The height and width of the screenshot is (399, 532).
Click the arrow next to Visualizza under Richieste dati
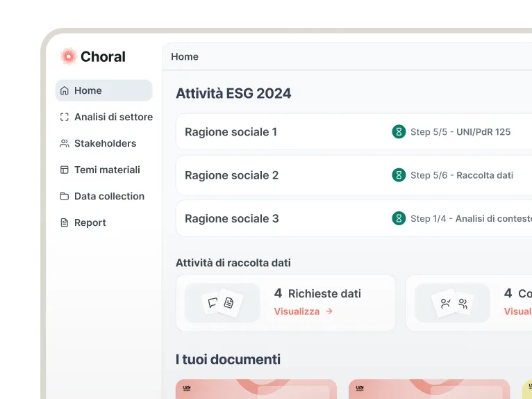[x=329, y=311]
